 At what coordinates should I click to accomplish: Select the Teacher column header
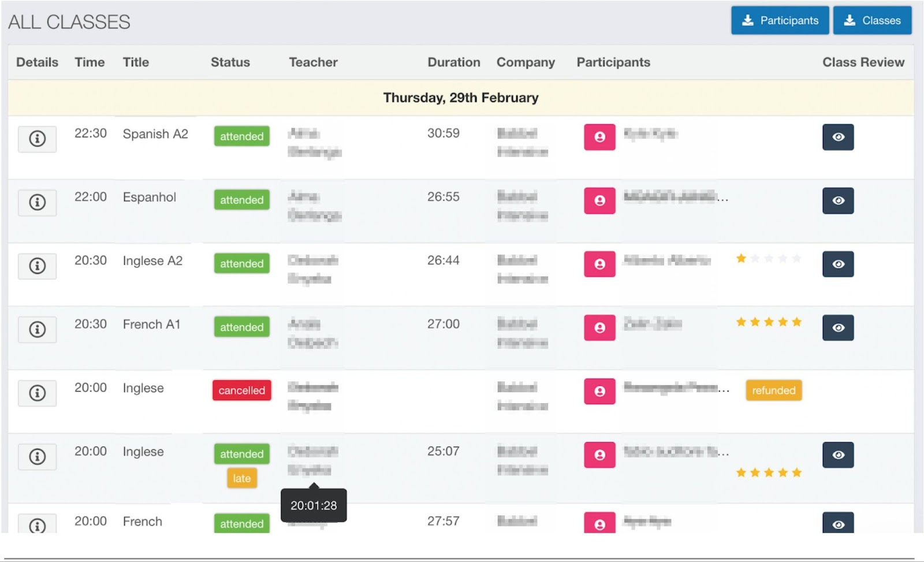click(x=313, y=62)
